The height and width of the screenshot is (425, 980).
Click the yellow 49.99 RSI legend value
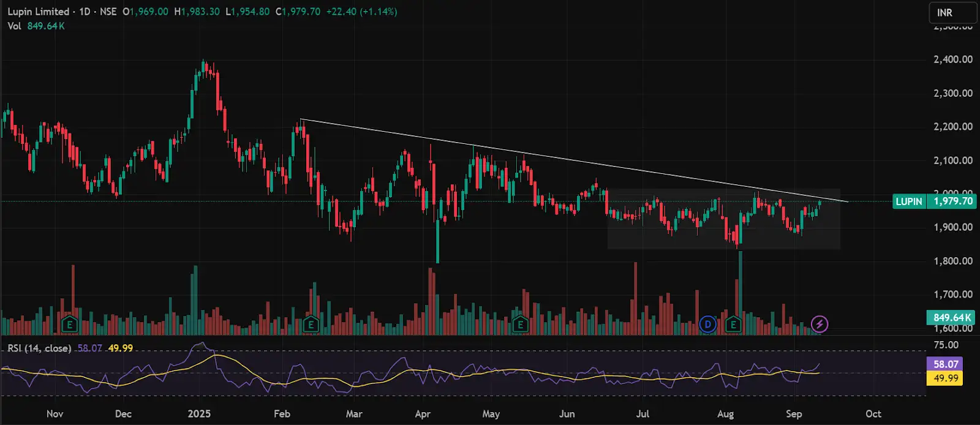(121, 348)
